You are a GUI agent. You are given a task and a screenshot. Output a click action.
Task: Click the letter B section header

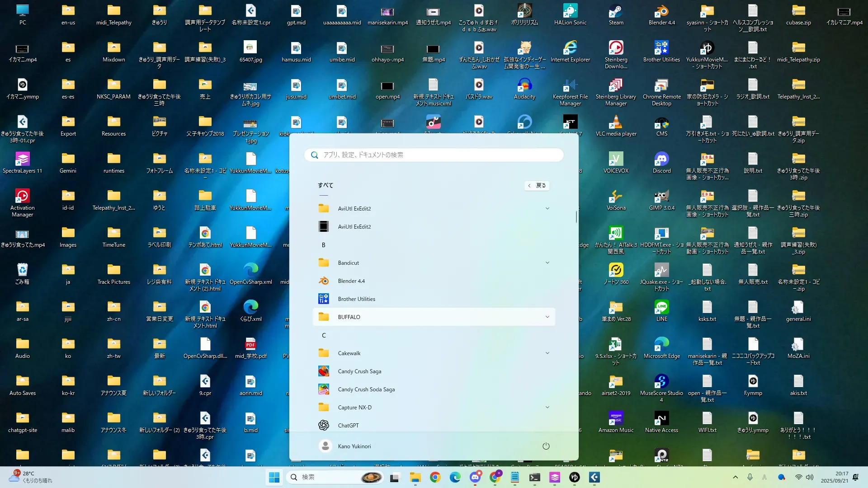pos(324,245)
